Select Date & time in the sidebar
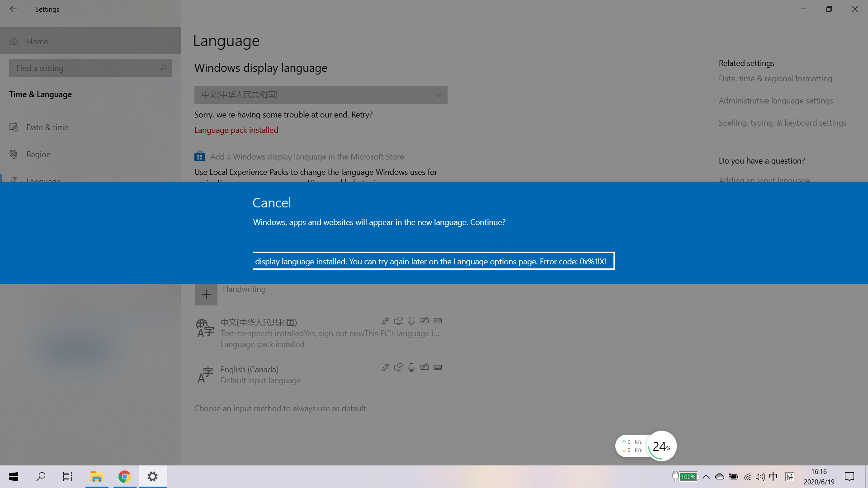Image resolution: width=868 pixels, height=488 pixels. pos(47,127)
